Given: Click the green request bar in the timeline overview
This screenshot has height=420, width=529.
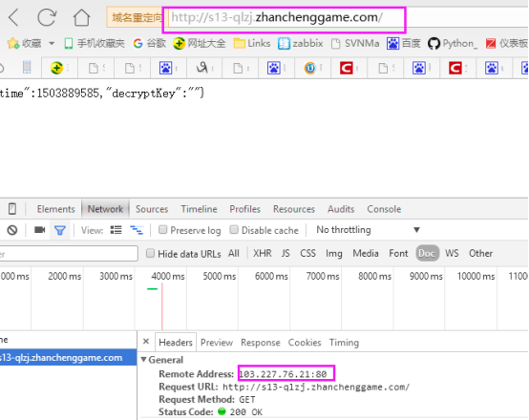Looking at the screenshot, I should pos(152,289).
